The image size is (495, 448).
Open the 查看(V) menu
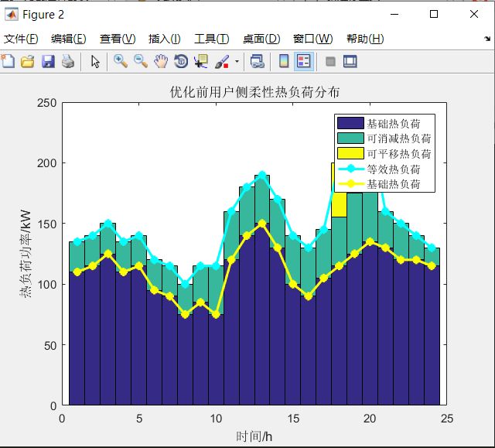(x=118, y=39)
